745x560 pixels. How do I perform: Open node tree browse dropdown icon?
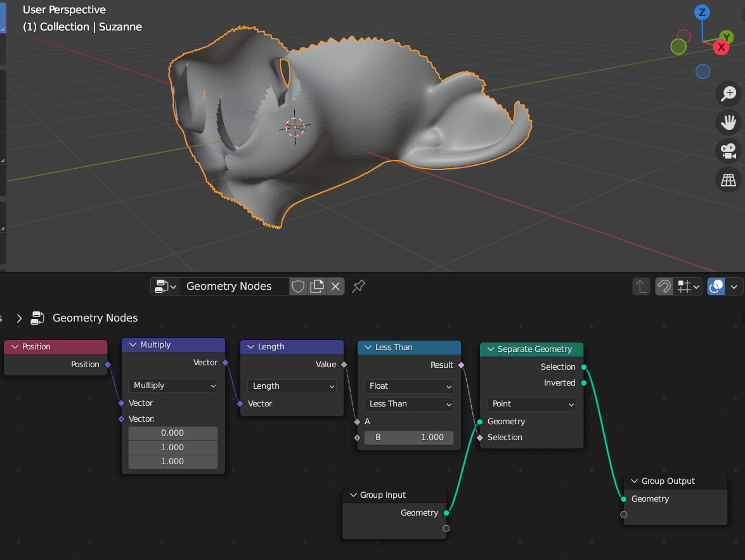[x=165, y=286]
